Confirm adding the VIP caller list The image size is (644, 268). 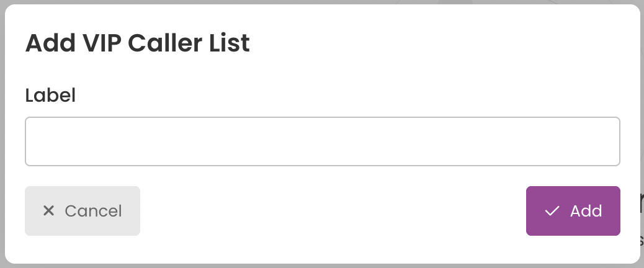click(573, 211)
